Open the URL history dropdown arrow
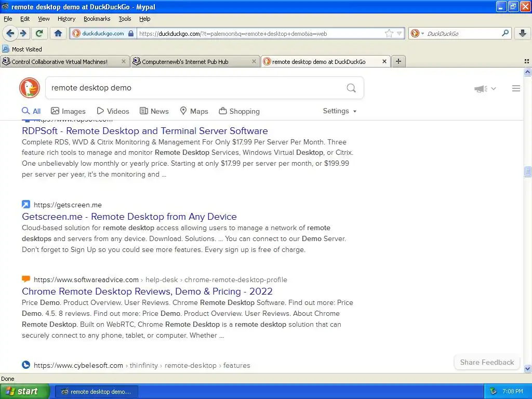 400,33
